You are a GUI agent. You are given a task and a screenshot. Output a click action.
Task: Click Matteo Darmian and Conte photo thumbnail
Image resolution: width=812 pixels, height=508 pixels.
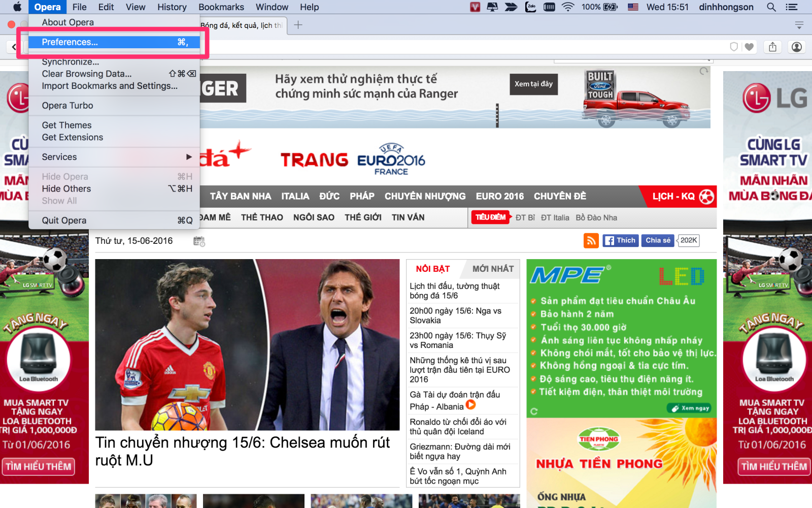pyautogui.click(x=247, y=345)
